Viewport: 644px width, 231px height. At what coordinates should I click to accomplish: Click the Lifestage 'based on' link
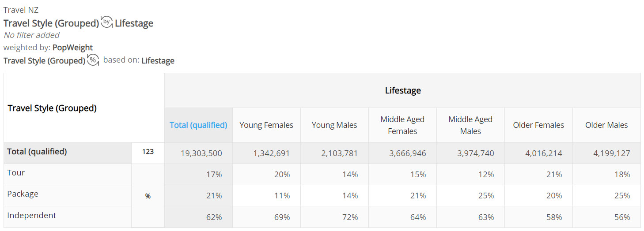click(x=158, y=61)
